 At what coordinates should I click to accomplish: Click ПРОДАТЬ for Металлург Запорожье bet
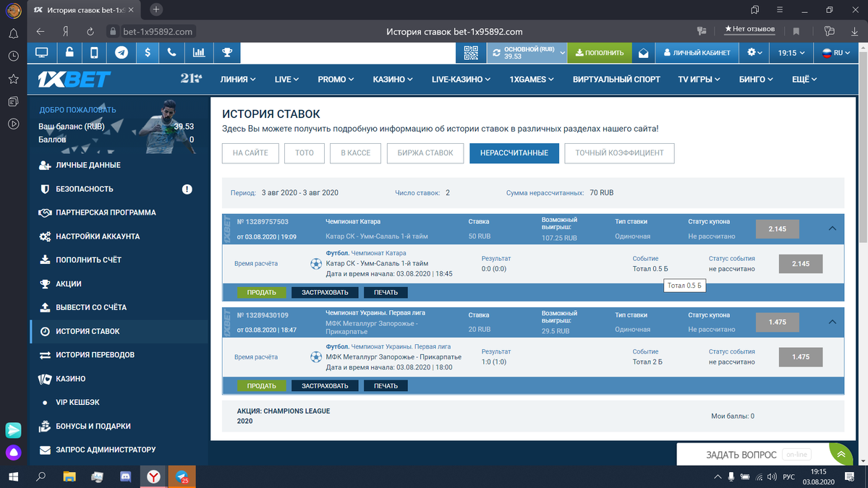(x=261, y=386)
